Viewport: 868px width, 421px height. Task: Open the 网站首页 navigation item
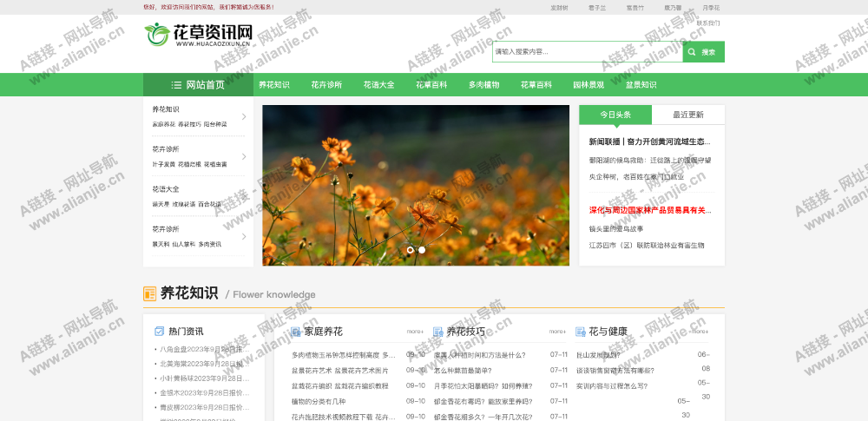tap(198, 85)
